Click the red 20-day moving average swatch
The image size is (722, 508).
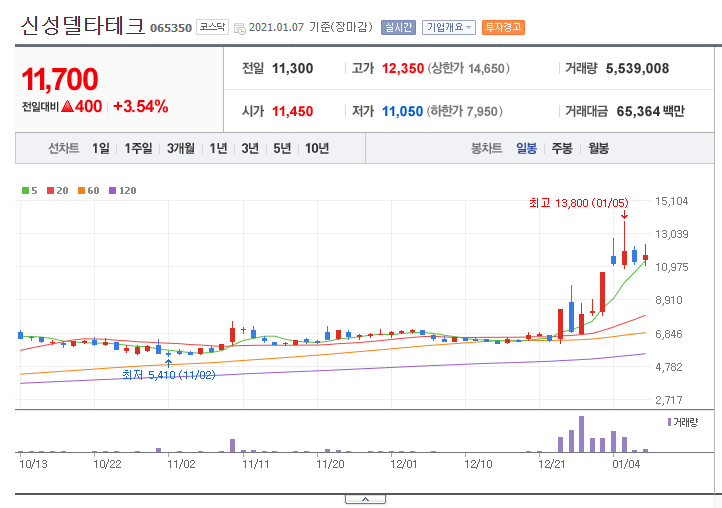tap(51, 191)
